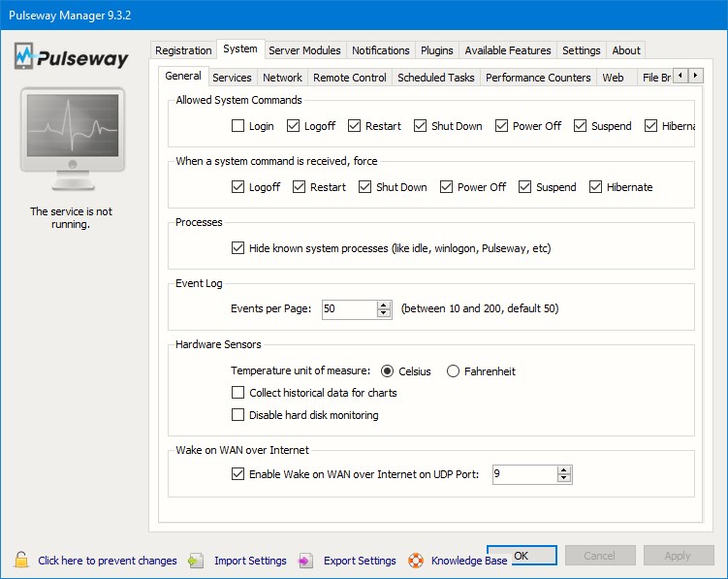Uncheck Hide known system processes
This screenshot has width=728, height=579.
238,248
